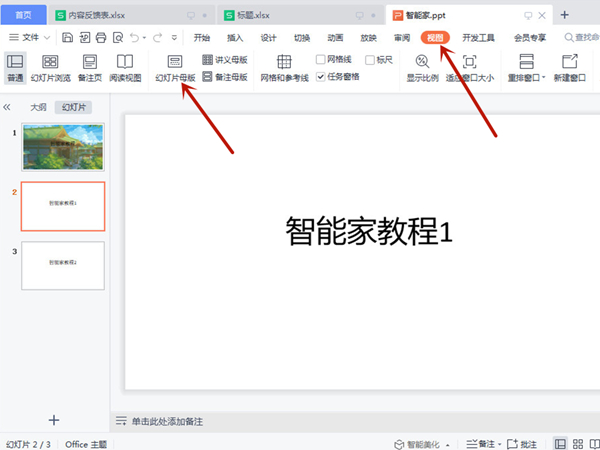
Task: Click the 大纲 outline panel button
Action: coord(37,107)
